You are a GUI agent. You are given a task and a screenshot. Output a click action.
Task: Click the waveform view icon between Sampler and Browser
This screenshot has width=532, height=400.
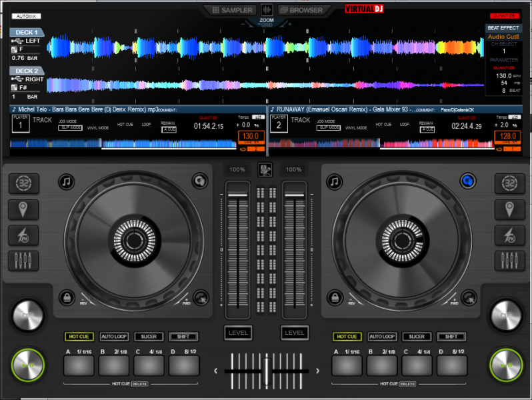tap(267, 10)
